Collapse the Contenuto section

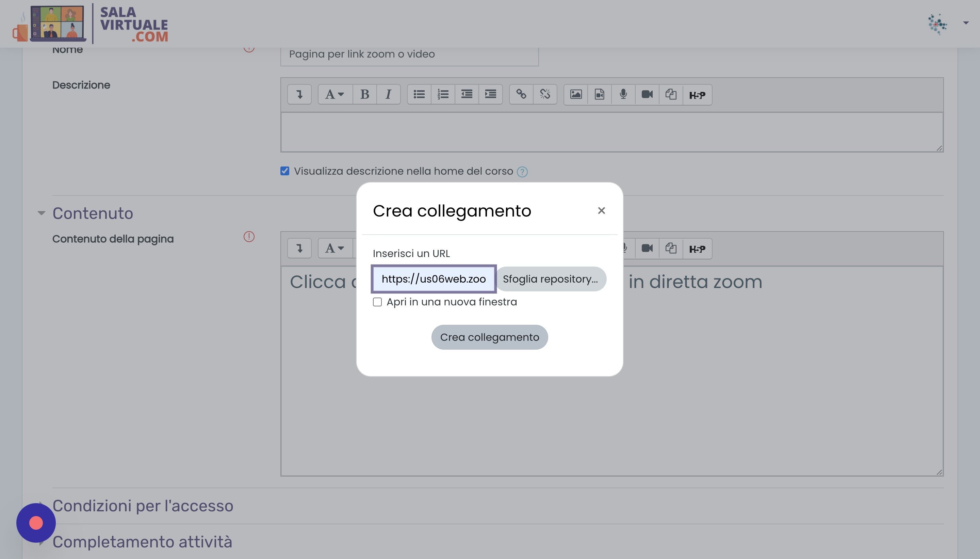42,213
